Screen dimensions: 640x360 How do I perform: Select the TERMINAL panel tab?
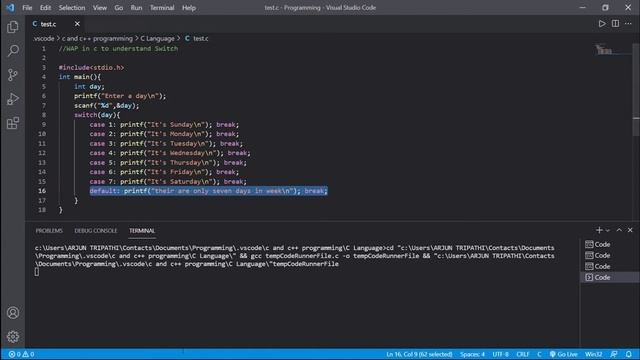click(x=142, y=231)
